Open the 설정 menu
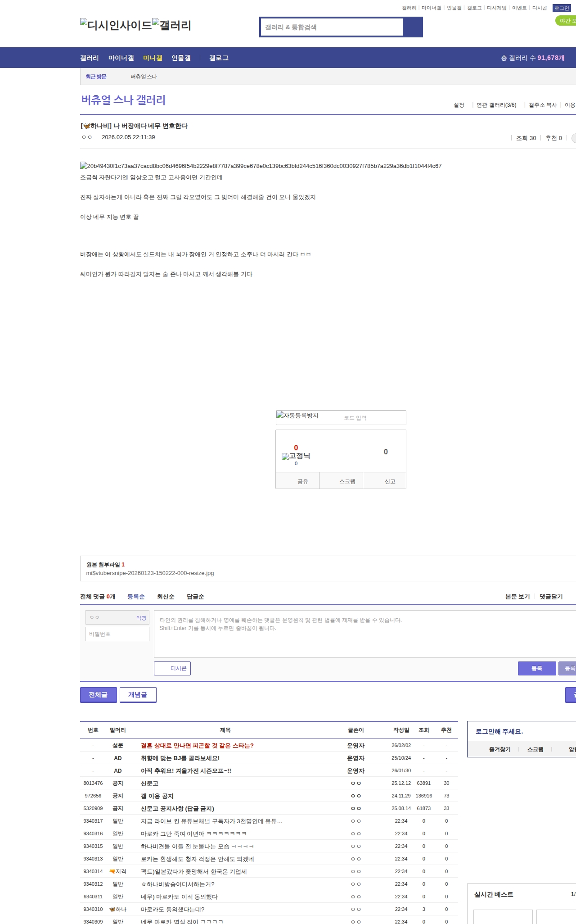This screenshot has width=576, height=924. click(459, 105)
